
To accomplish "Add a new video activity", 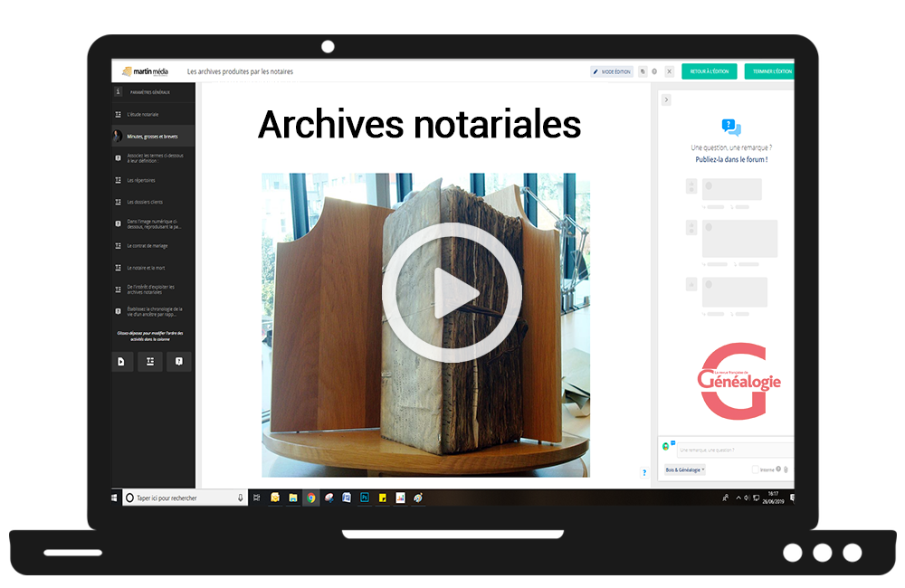I will pyautogui.click(x=122, y=362).
